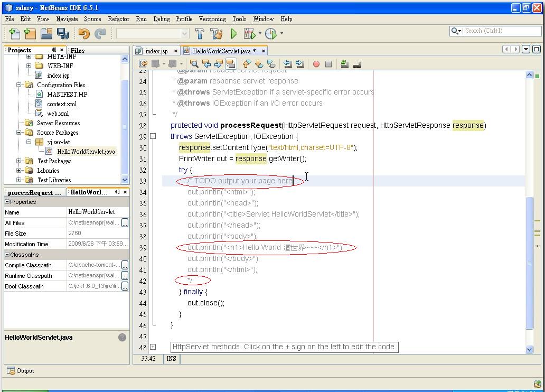545x392 pixels.
Task: Click help icon beside HelloWorldServlet.java description
Action: pyautogui.click(x=123, y=338)
